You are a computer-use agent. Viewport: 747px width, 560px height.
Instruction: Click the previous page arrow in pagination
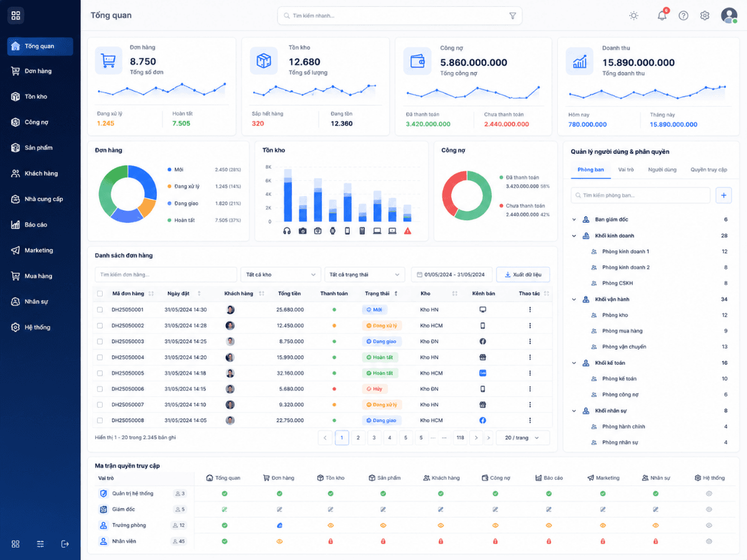tap(325, 437)
